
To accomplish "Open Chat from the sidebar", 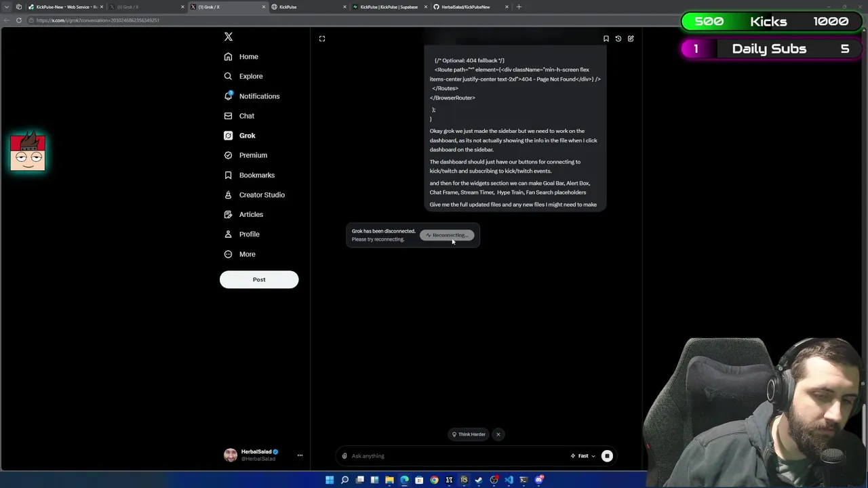I will click(x=239, y=116).
